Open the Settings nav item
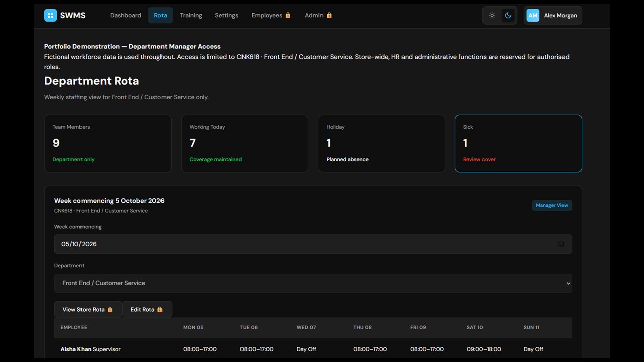Viewport: 644px width, 362px height. click(x=226, y=15)
